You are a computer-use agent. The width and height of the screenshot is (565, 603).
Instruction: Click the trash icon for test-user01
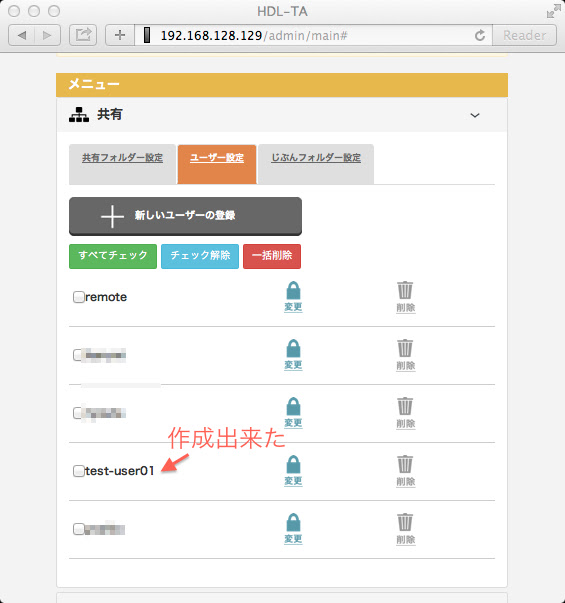(x=405, y=464)
